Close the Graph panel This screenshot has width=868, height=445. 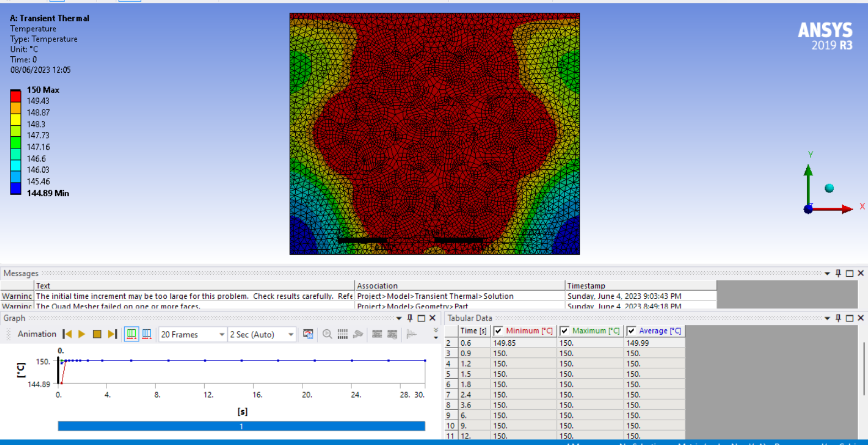click(x=433, y=318)
